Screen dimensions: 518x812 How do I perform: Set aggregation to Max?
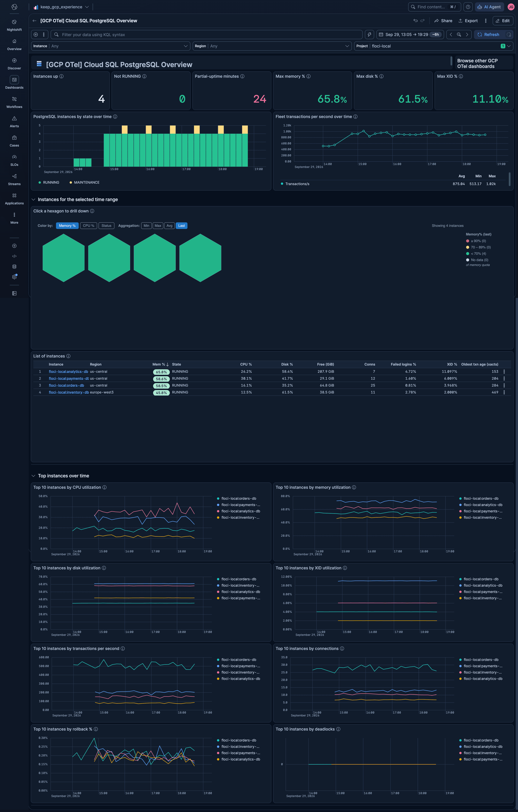tap(158, 226)
